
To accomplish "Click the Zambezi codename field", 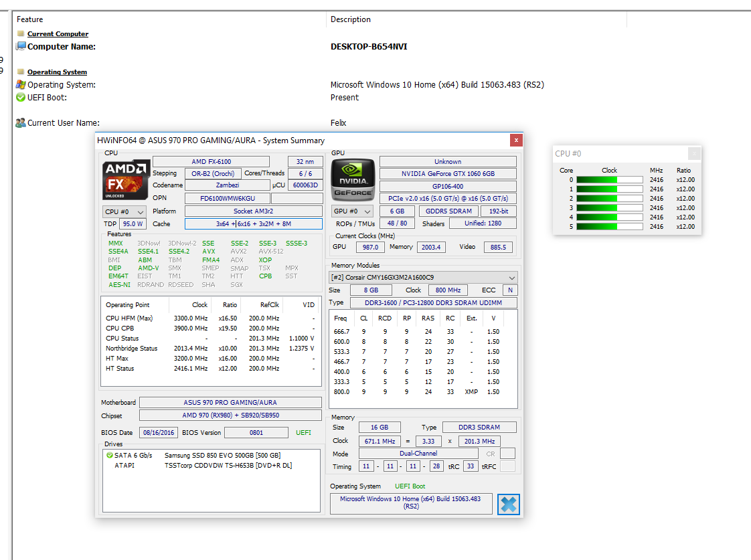I will click(228, 185).
